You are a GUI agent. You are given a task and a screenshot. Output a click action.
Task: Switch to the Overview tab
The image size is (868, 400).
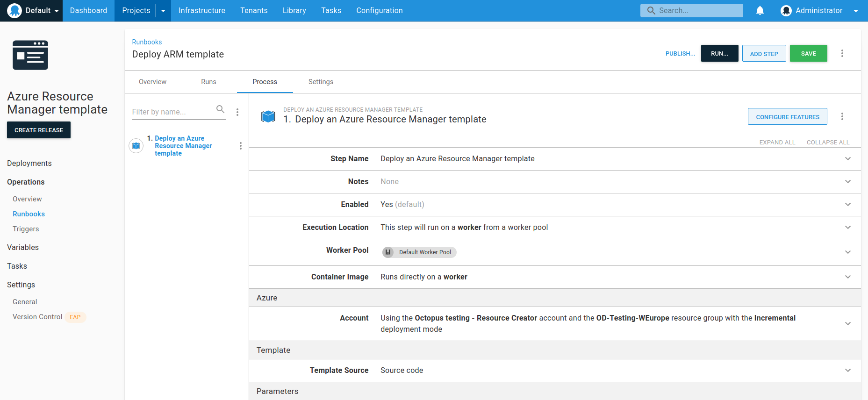[152, 82]
